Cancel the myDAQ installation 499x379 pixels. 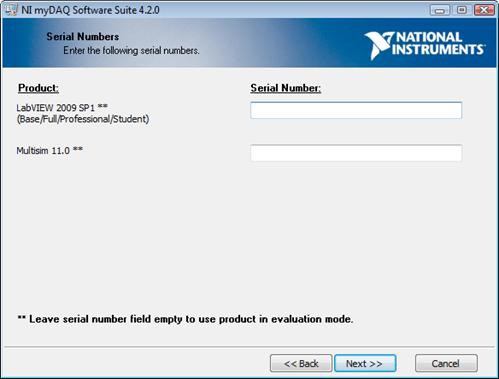(446, 363)
